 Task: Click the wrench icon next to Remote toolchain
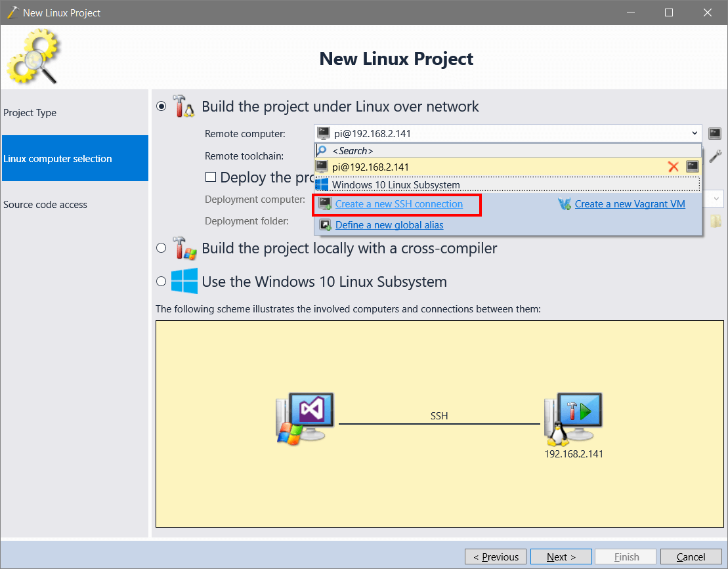[715, 156]
